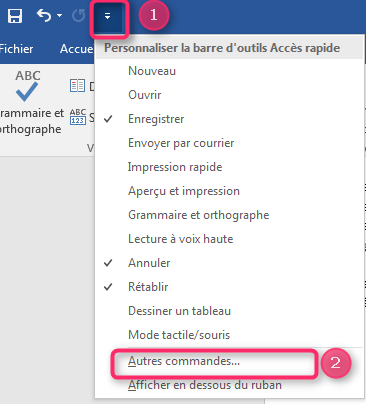Uncheck the Annuler menu entry

[229, 263]
